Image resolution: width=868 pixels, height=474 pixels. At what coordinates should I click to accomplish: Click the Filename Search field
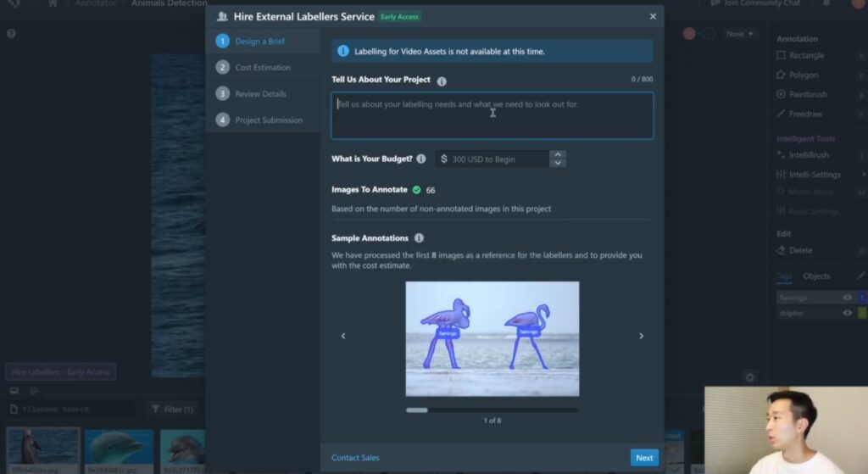pyautogui.click(x=72, y=410)
